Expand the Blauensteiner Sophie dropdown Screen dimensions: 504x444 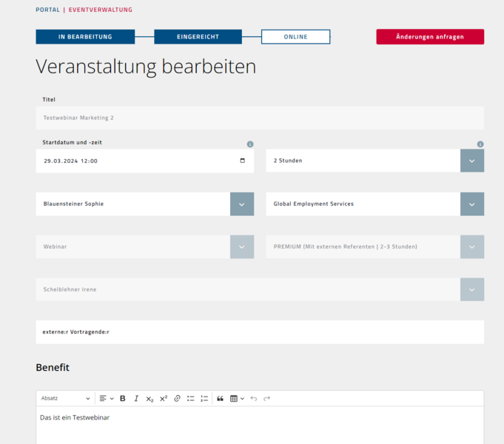(x=242, y=203)
